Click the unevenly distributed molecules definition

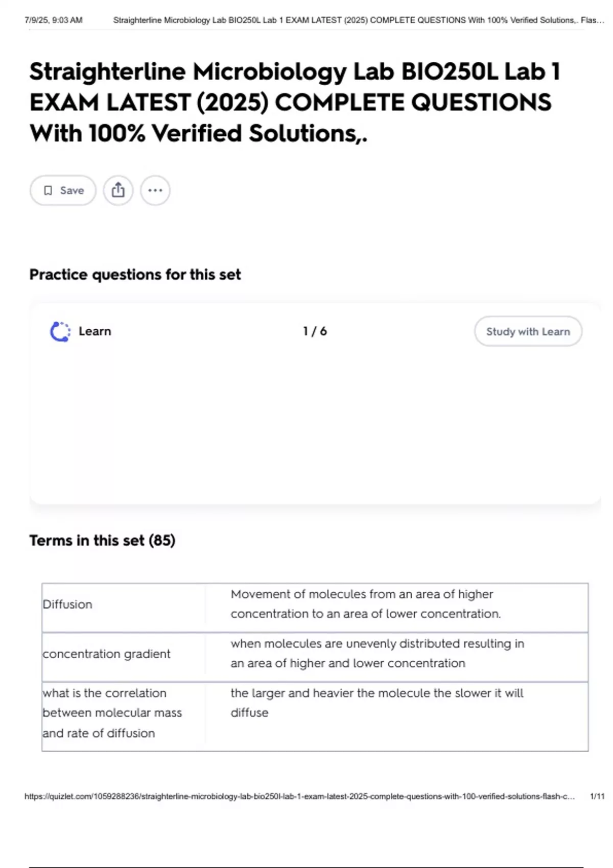[x=377, y=654]
